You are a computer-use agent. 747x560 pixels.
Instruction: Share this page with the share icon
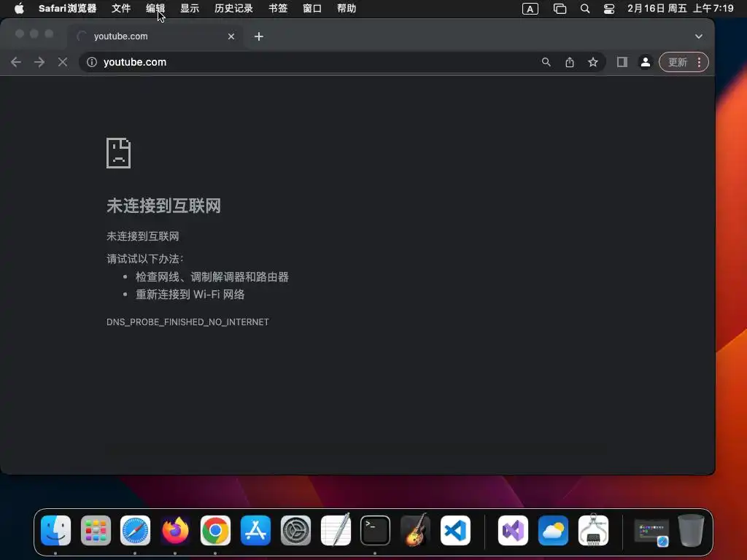569,63
